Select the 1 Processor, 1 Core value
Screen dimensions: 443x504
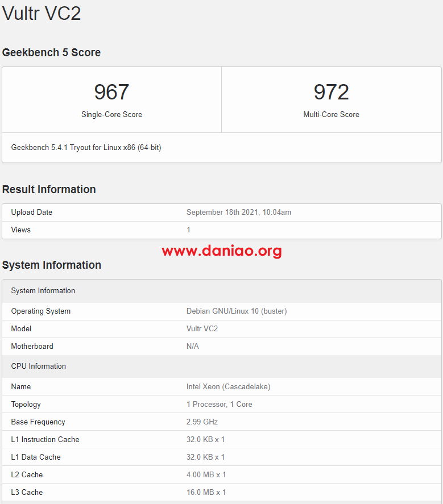220,405
